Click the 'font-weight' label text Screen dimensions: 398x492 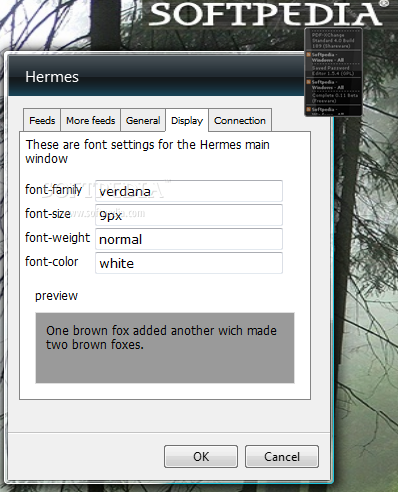point(57,238)
